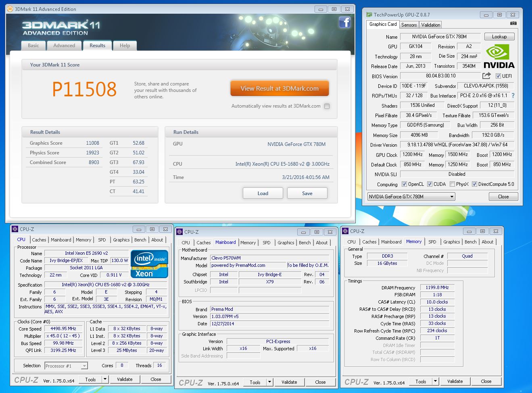532x393 pixels.
Task: Switch to the Sensors tab in GPU-Z
Action: [409, 25]
